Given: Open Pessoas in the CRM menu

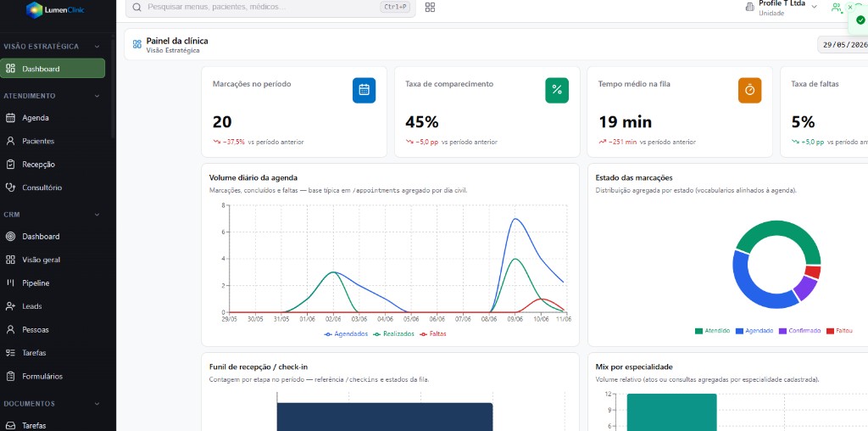Looking at the screenshot, I should coord(53,330).
